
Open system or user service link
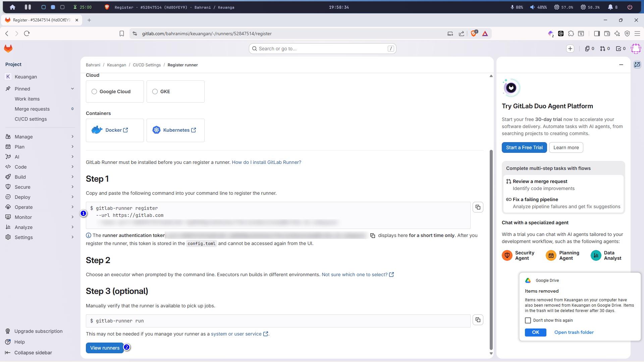tap(239, 334)
